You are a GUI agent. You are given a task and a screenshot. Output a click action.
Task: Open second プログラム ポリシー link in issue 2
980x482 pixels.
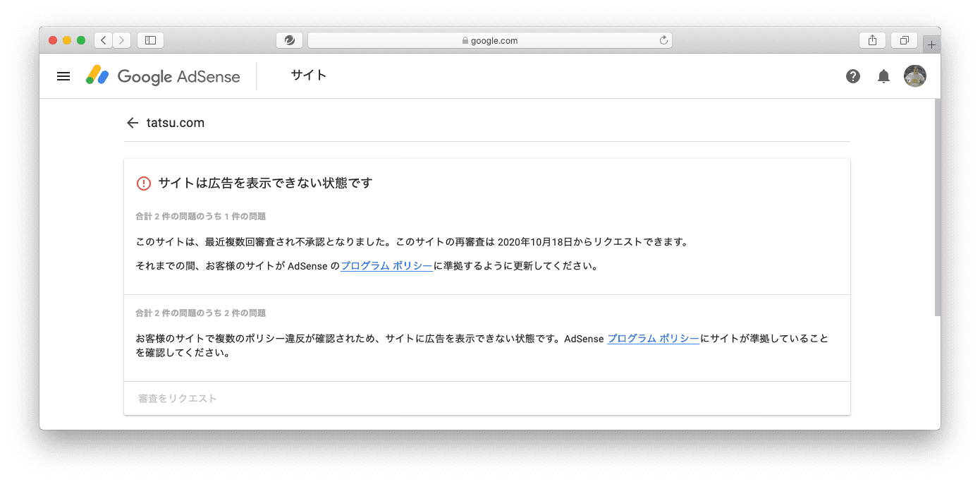point(653,339)
